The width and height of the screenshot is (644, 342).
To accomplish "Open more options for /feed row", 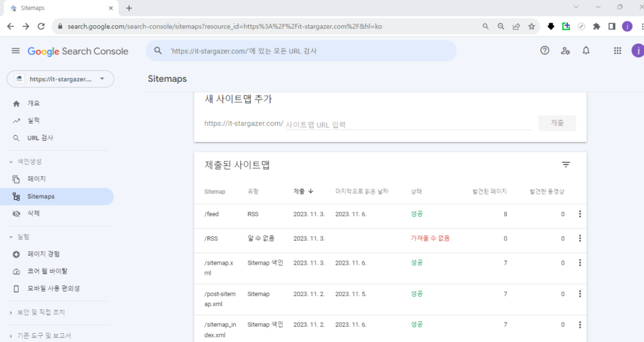I will (x=580, y=214).
